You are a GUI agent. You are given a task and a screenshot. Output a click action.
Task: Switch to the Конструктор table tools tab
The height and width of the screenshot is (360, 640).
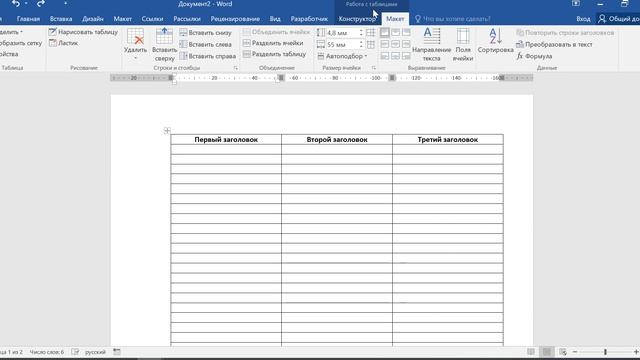[x=357, y=19]
